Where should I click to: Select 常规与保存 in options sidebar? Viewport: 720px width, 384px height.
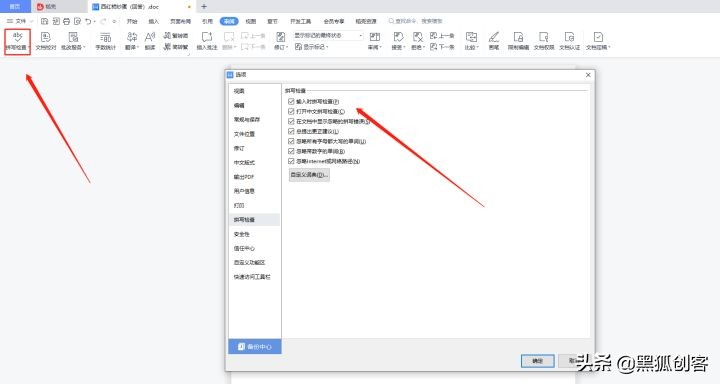tap(254, 119)
